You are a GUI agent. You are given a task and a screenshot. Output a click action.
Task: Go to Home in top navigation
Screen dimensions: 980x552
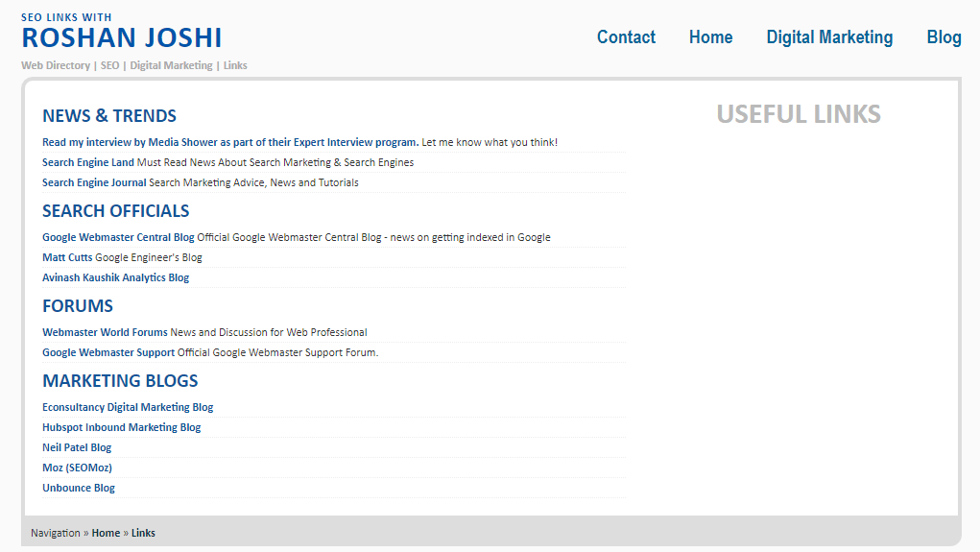(710, 36)
